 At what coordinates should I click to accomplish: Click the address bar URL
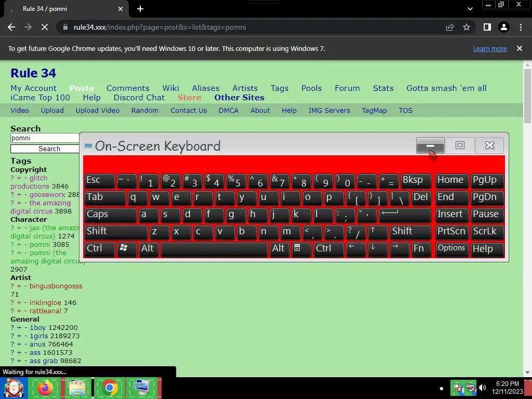coord(160,27)
